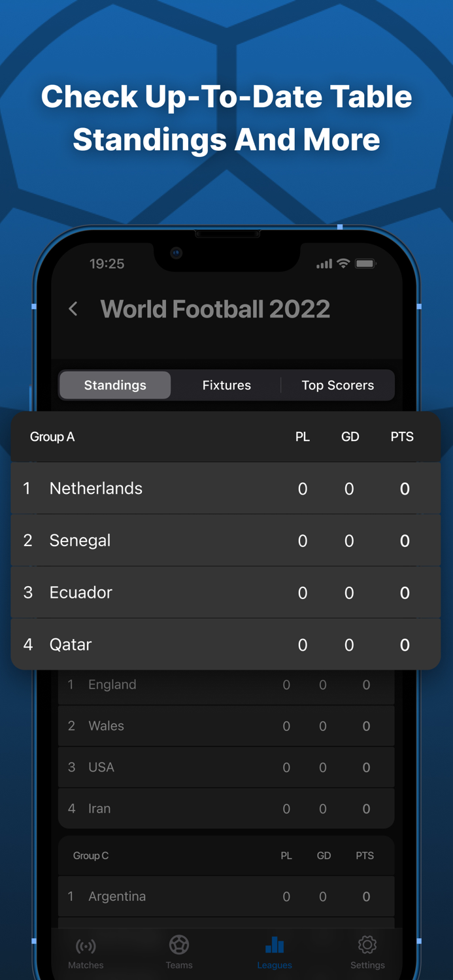453x980 pixels.
Task: Tap the battery icon in the status bar
Action: pyautogui.click(x=364, y=263)
